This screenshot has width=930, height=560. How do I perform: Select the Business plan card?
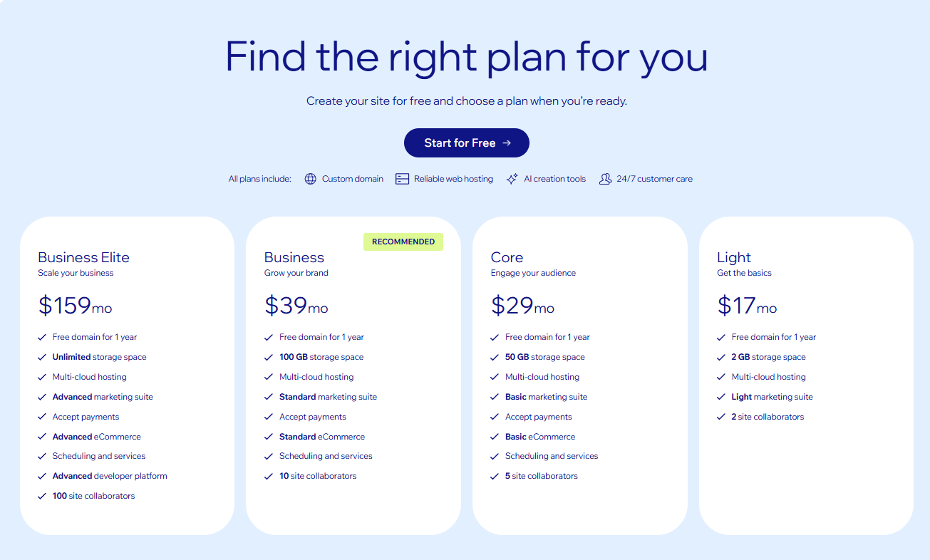(x=353, y=374)
